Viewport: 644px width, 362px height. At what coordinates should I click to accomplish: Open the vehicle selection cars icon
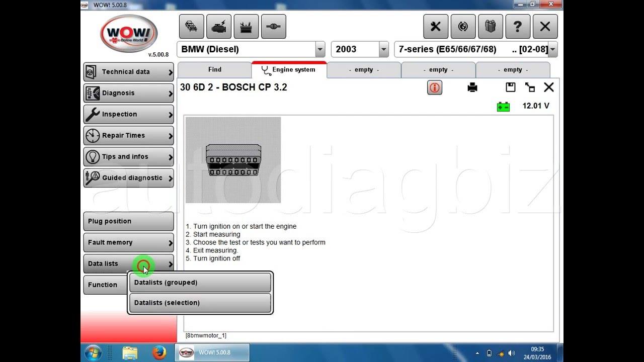point(191,27)
